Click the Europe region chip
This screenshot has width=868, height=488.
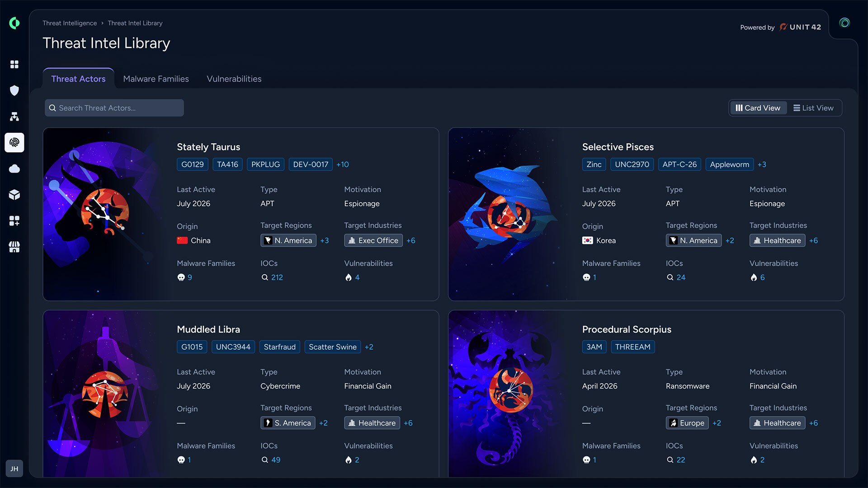coord(687,423)
